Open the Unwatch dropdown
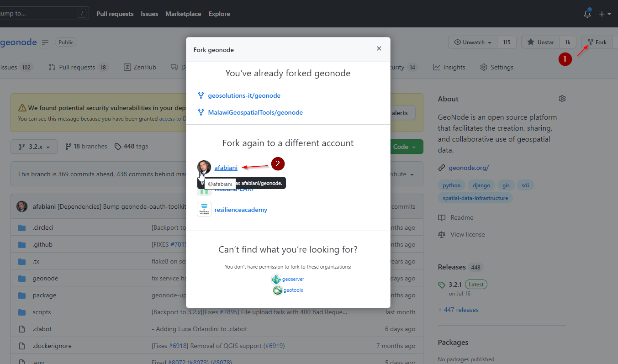618x364 pixels. (x=472, y=42)
